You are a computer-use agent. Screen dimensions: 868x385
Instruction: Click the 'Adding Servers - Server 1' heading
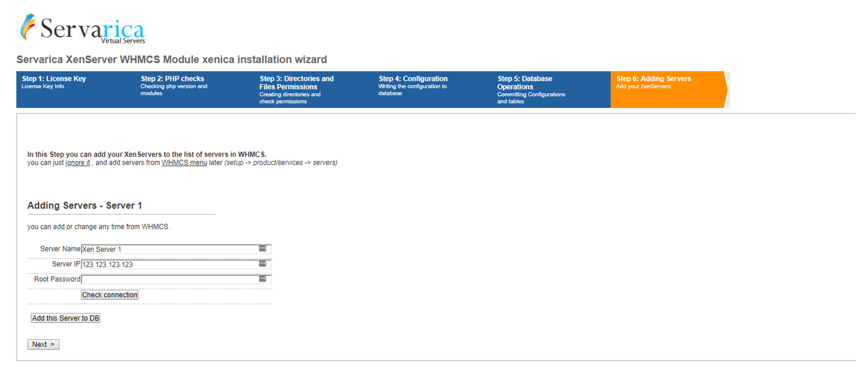85,205
